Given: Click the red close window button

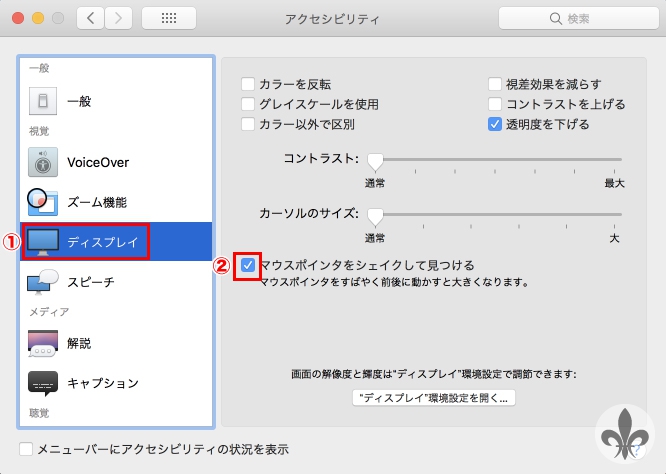Looking at the screenshot, I should click(18, 18).
